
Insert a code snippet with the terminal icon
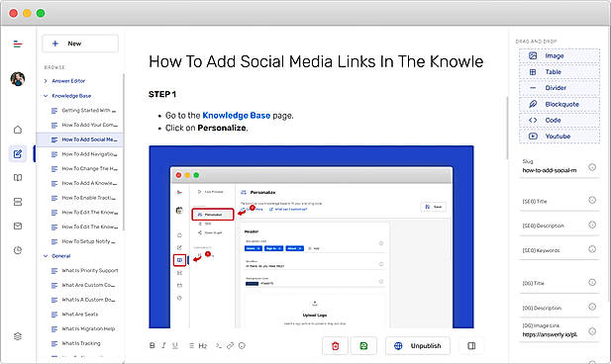pos(219,346)
